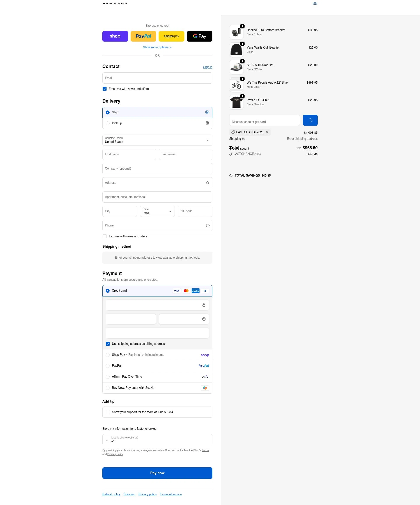
Task: Open the cart icon at top right
Action: [x=315, y=4]
